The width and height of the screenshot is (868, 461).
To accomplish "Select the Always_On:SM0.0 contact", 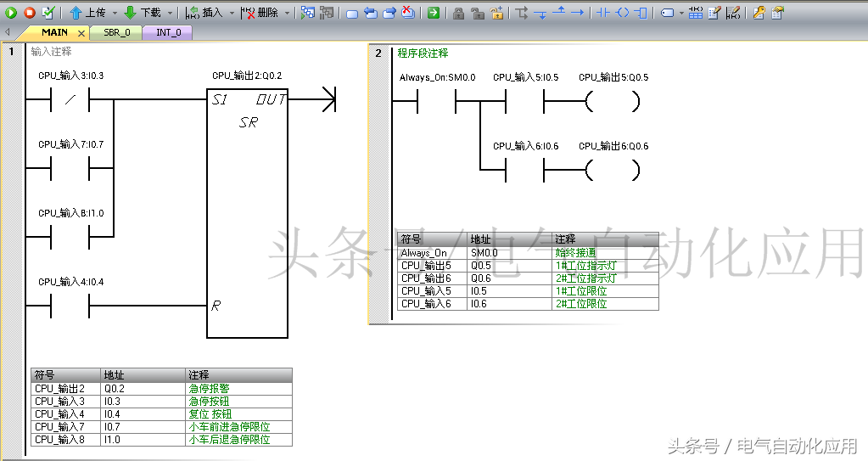I will click(436, 102).
